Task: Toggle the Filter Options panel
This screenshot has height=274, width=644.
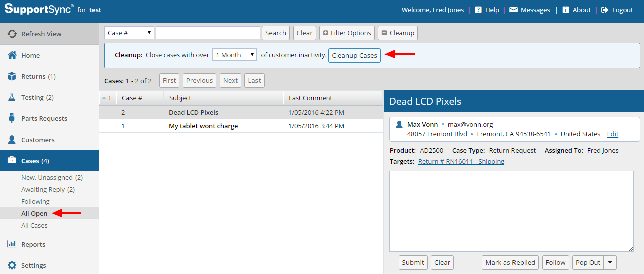Action: click(x=347, y=33)
